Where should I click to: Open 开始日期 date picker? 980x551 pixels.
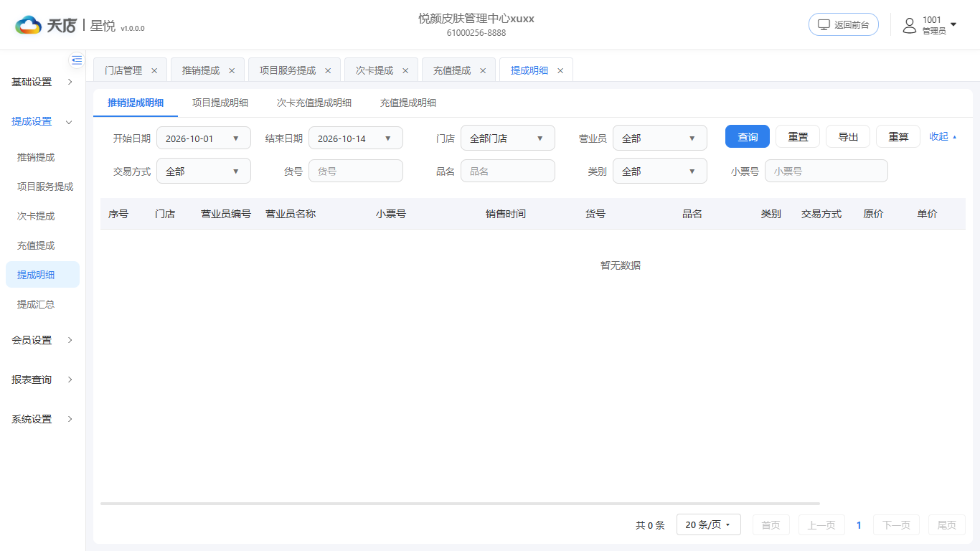(x=204, y=138)
